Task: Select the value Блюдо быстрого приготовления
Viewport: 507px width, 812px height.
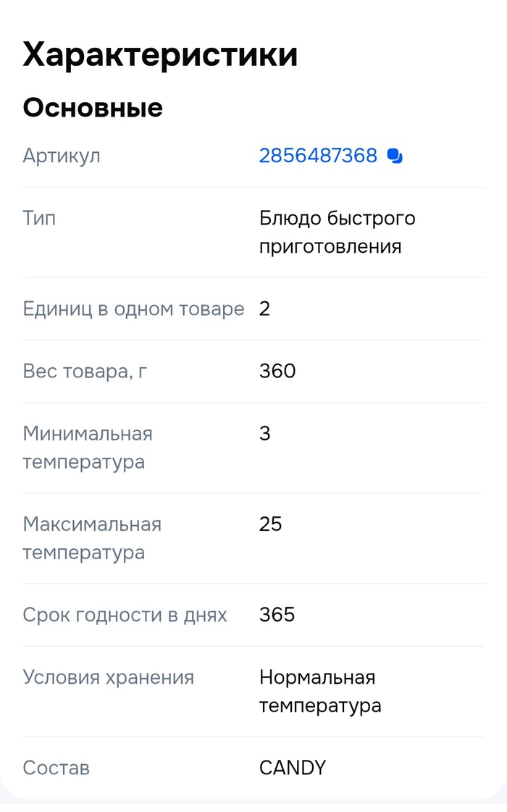Action: point(337,233)
